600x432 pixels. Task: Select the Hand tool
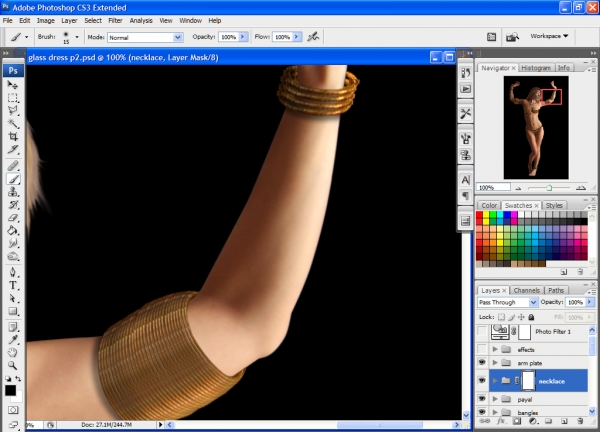(x=13, y=352)
